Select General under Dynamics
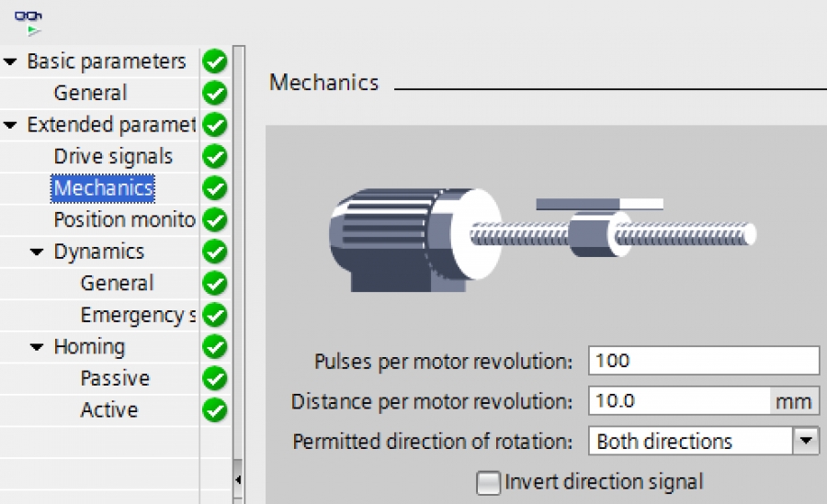The height and width of the screenshot is (504, 827). [117, 284]
